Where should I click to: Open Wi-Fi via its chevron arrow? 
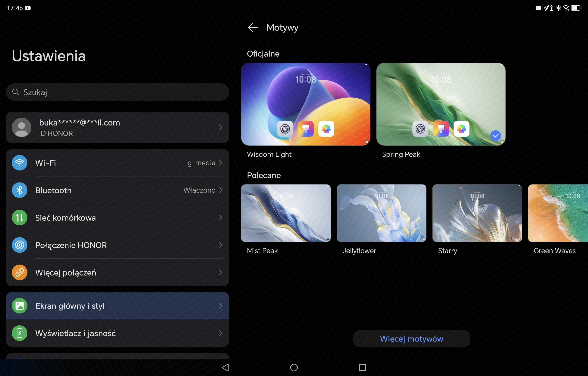coord(220,163)
